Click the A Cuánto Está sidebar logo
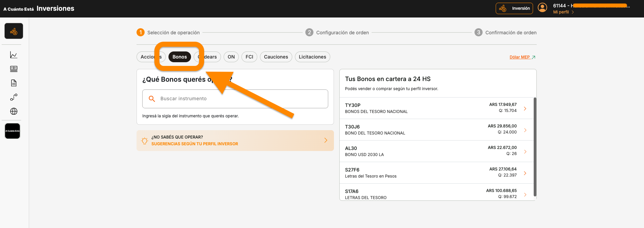This screenshot has width=644, height=228. coord(12,131)
